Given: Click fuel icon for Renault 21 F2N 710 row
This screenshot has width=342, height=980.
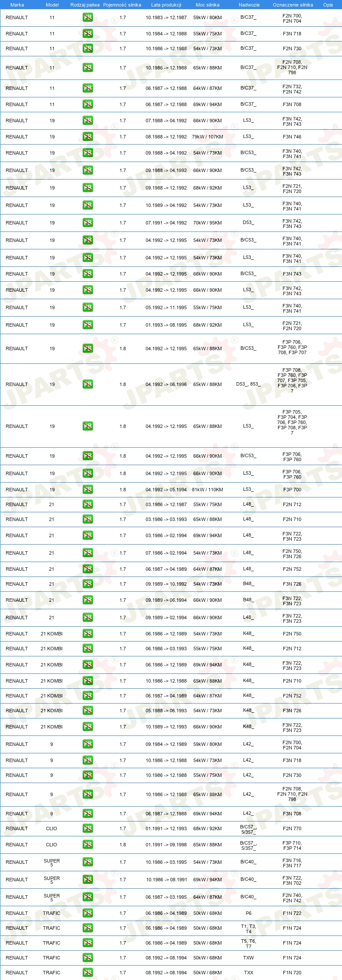Looking at the screenshot, I should pos(87,519).
